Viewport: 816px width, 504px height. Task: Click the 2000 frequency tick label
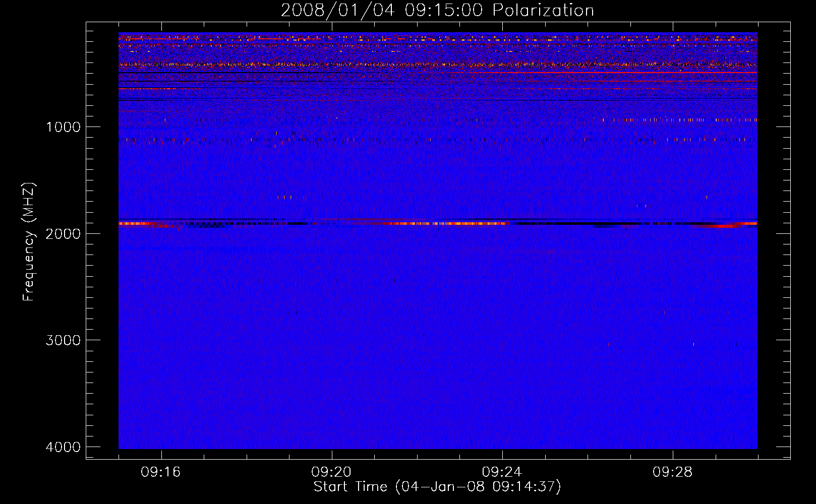(x=63, y=234)
